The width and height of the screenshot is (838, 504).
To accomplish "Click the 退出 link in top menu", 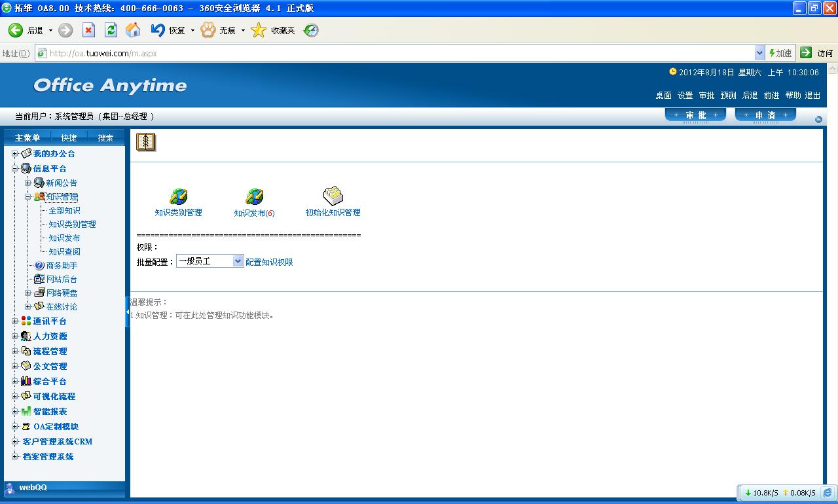I will pyautogui.click(x=812, y=96).
